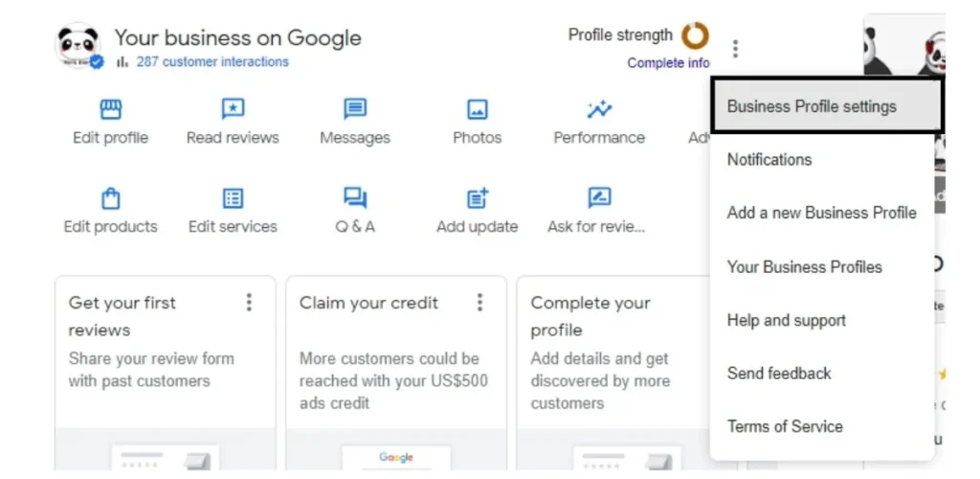The width and height of the screenshot is (980, 479).
Task: Open the Claim your credit card
Action: 396,374
